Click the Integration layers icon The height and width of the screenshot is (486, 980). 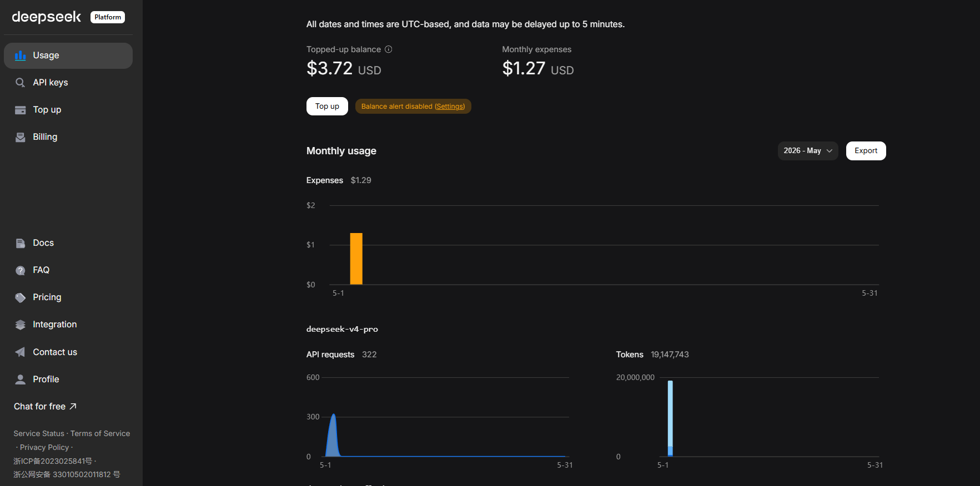click(x=21, y=325)
